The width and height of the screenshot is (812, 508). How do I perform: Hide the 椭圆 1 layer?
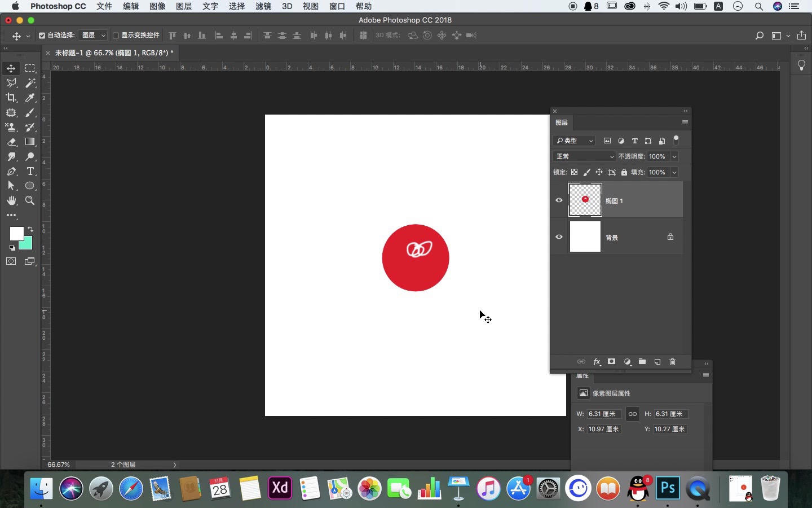[x=559, y=200]
